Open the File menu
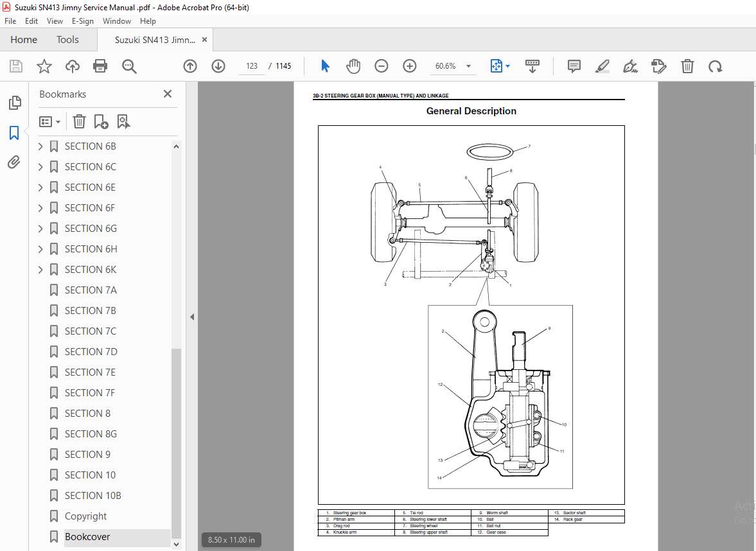756x551 pixels. tap(10, 21)
